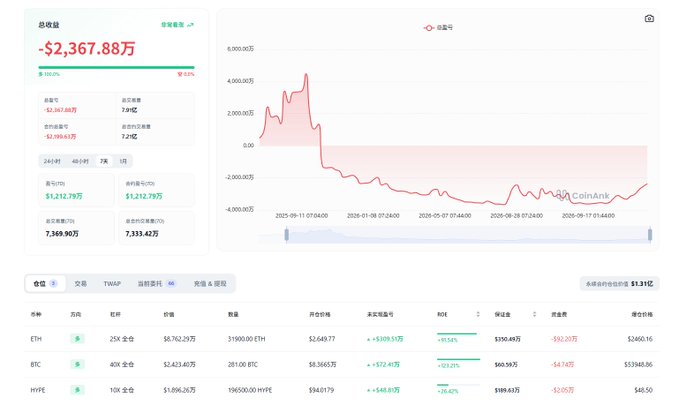Click the $48.50 liquidation price
Image resolution: width=679 pixels, height=413 pixels.
point(643,390)
